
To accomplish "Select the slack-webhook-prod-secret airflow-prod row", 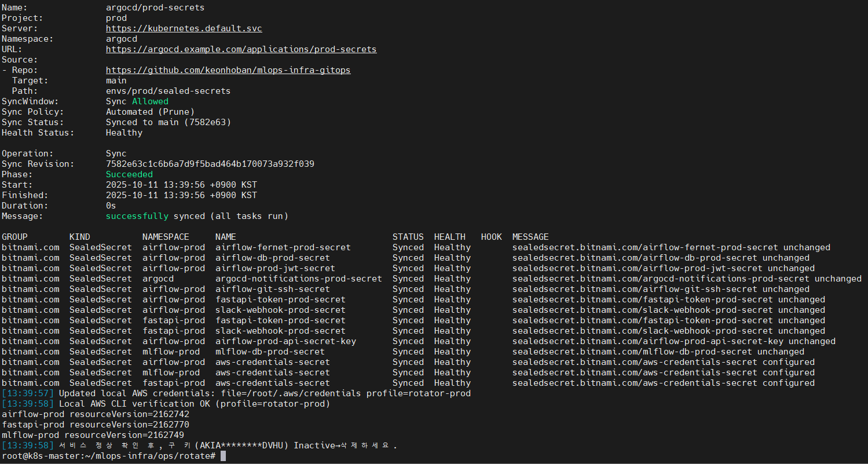I will pos(280,309).
